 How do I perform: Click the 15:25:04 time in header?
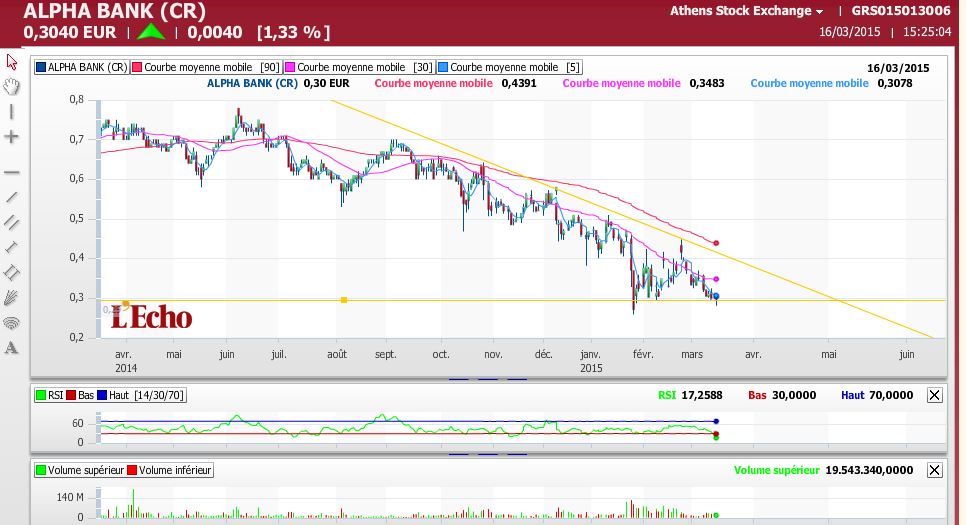point(927,31)
